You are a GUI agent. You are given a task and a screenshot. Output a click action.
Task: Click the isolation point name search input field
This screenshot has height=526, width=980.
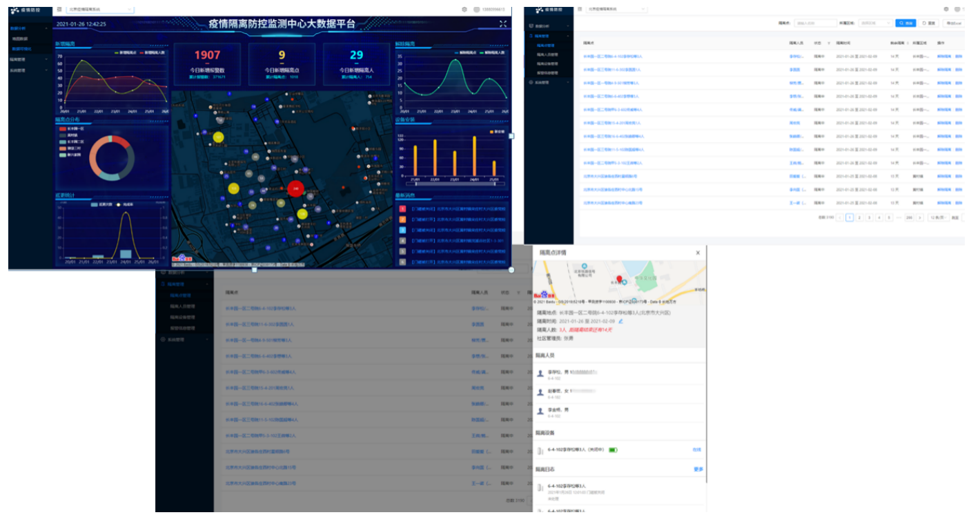pos(814,23)
